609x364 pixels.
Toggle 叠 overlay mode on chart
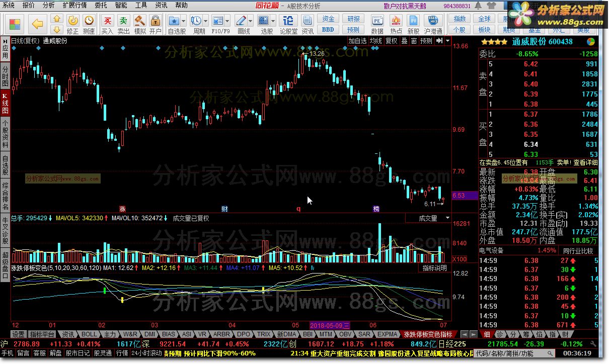(404, 41)
